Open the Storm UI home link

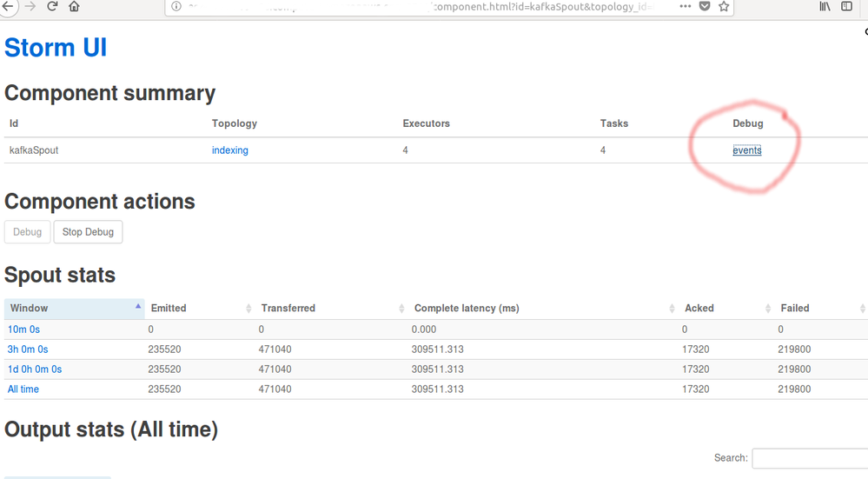(56, 48)
